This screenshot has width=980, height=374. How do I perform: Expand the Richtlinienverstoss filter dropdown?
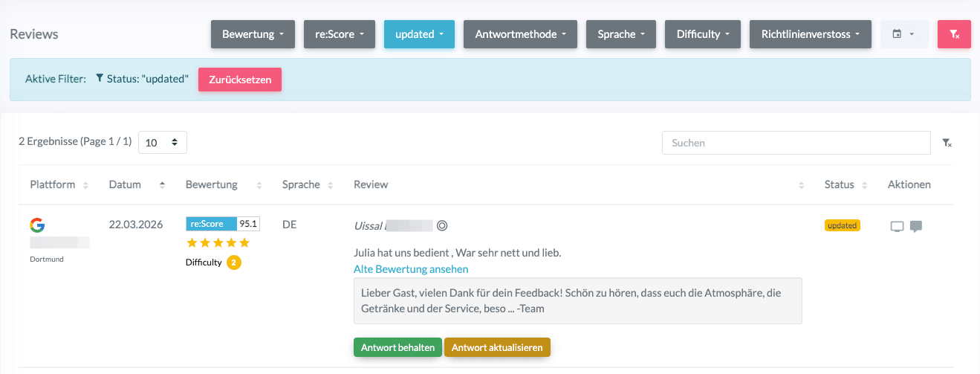tap(810, 34)
